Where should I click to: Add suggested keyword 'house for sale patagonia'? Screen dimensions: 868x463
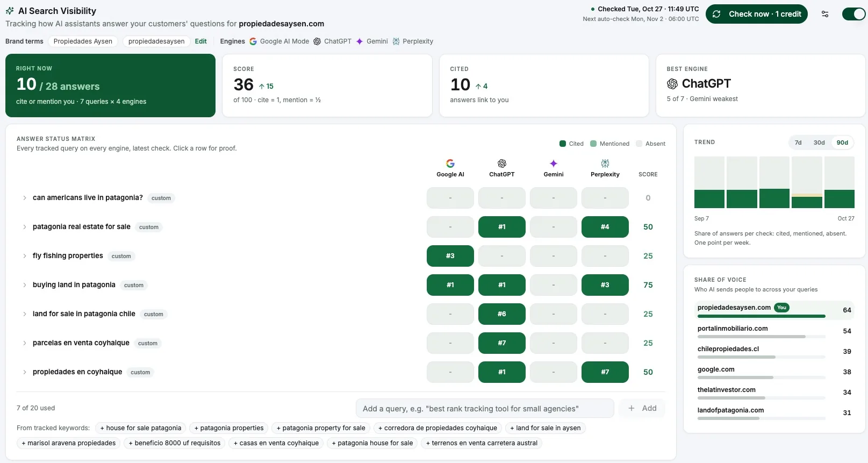click(141, 428)
